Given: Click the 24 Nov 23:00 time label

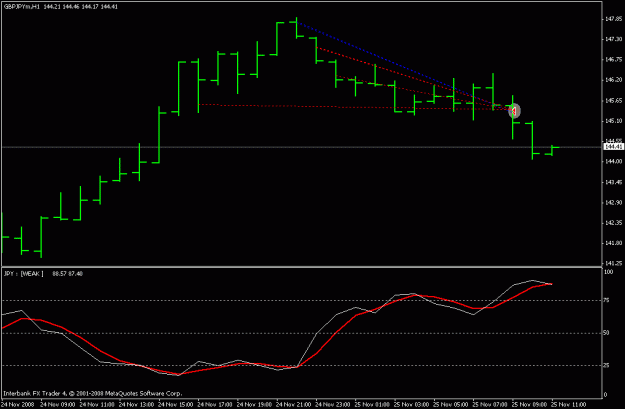Looking at the screenshot, I should pyautogui.click(x=333, y=405).
